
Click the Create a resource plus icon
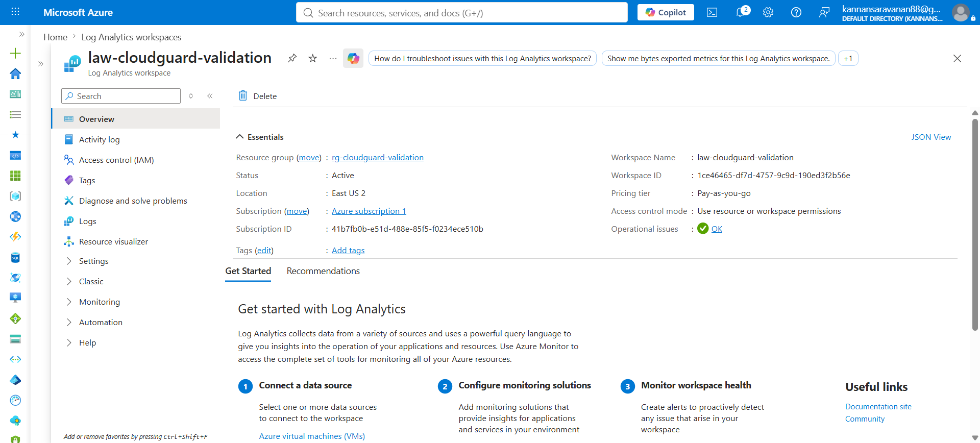pyautogui.click(x=15, y=53)
